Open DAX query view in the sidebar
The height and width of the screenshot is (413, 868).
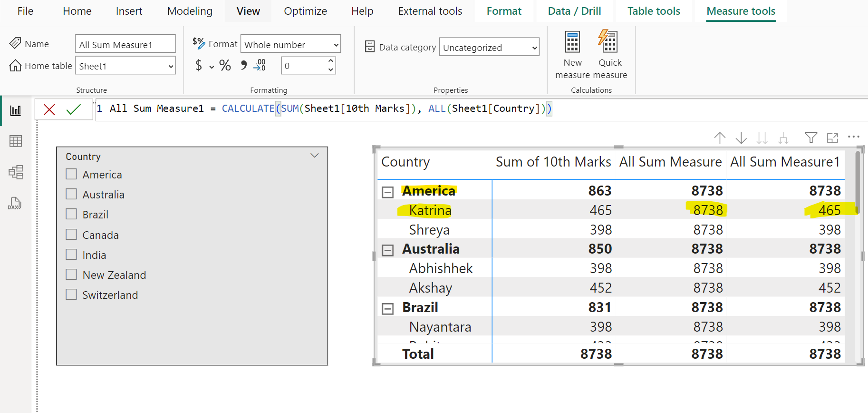click(x=15, y=204)
